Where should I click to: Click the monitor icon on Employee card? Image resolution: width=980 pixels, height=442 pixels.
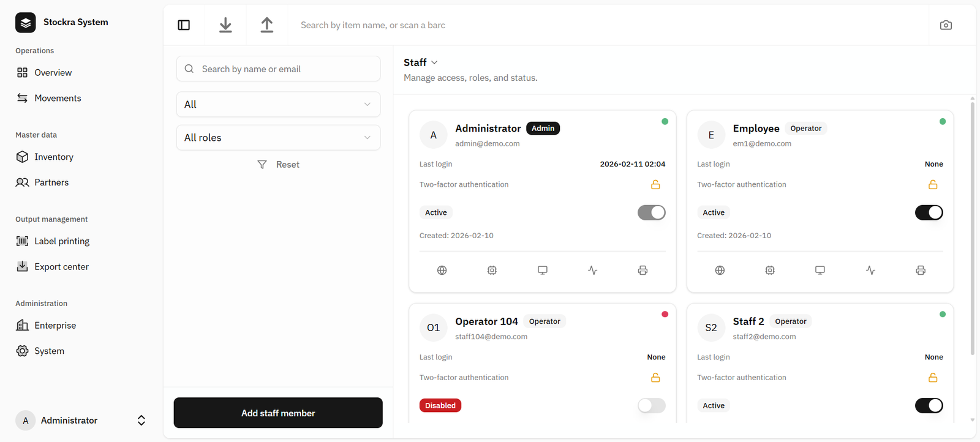(x=820, y=270)
